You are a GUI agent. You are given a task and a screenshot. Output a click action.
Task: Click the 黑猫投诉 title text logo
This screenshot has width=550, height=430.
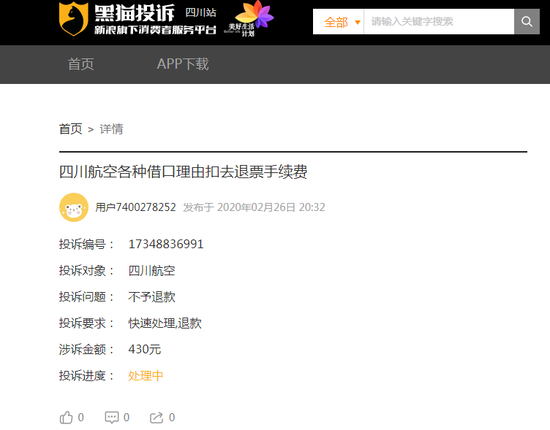[x=135, y=13]
